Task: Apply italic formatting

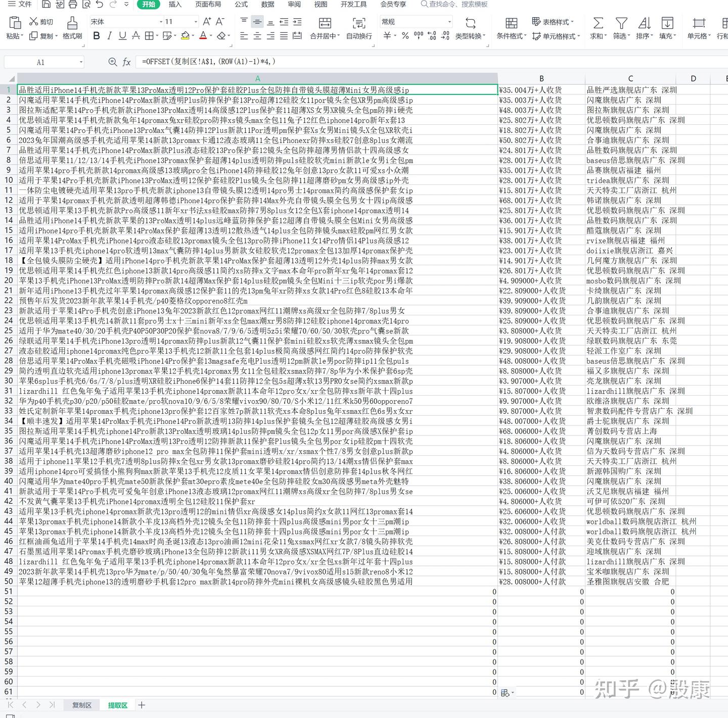Action: (x=109, y=36)
